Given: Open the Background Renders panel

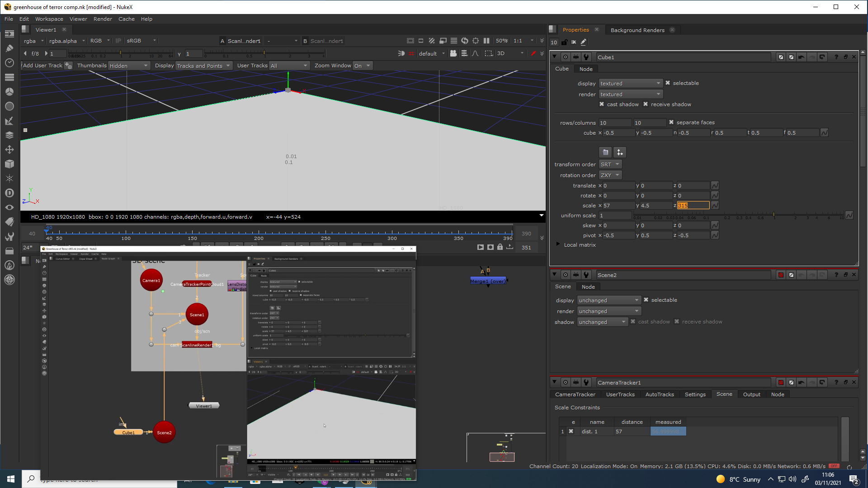Looking at the screenshot, I should tap(637, 30).
